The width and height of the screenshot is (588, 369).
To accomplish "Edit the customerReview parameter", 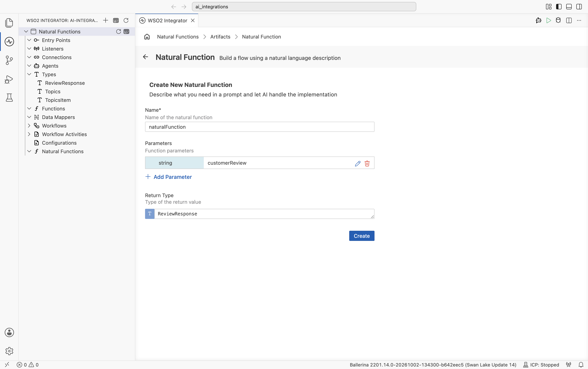I will (358, 163).
